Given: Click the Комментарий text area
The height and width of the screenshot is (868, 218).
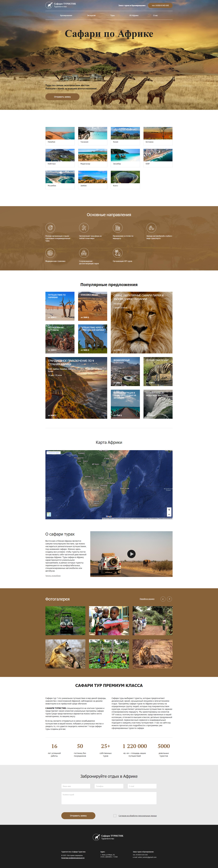Looking at the screenshot, I should pyautogui.click(x=109, y=798).
